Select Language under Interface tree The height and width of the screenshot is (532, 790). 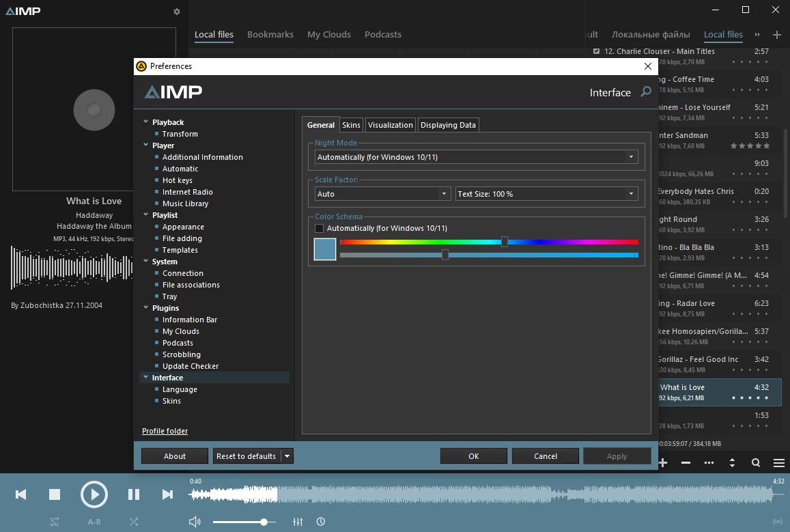(180, 389)
